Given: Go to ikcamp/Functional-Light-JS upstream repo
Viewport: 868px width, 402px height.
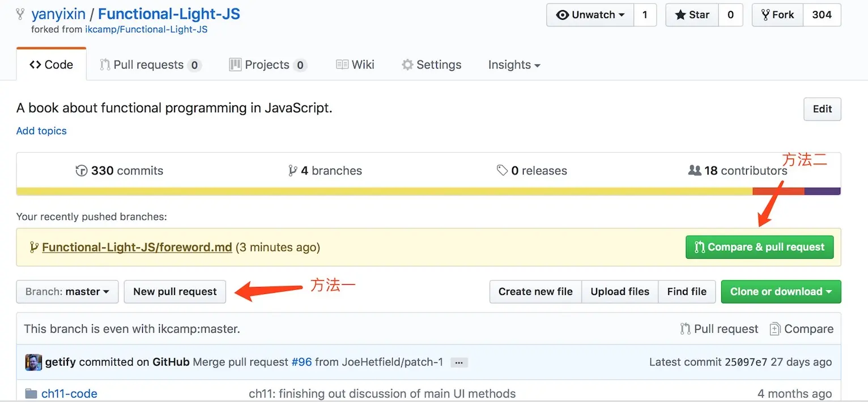Looking at the screenshot, I should click(x=146, y=29).
